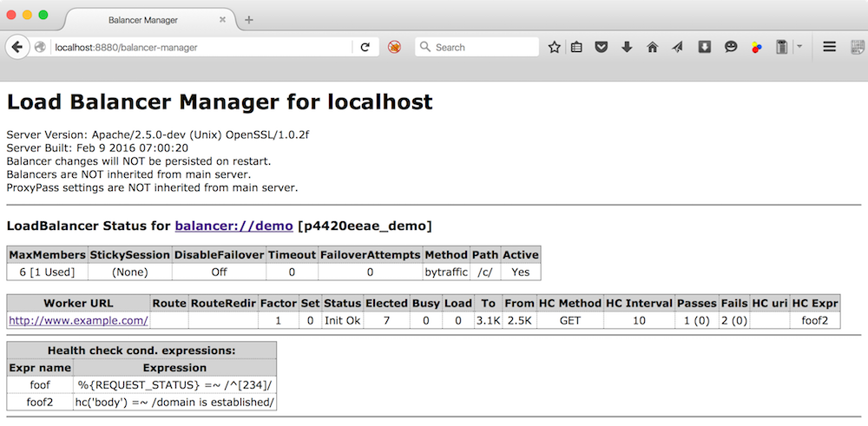Click the Search input field
868x426 pixels.
pos(482,47)
